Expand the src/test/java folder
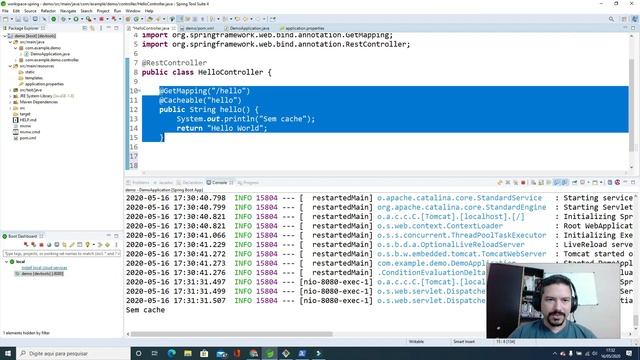 point(10,90)
